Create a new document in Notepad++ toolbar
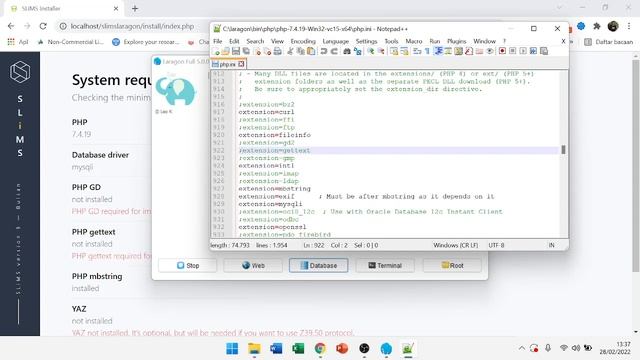The width and height of the screenshot is (640, 360). (215, 51)
